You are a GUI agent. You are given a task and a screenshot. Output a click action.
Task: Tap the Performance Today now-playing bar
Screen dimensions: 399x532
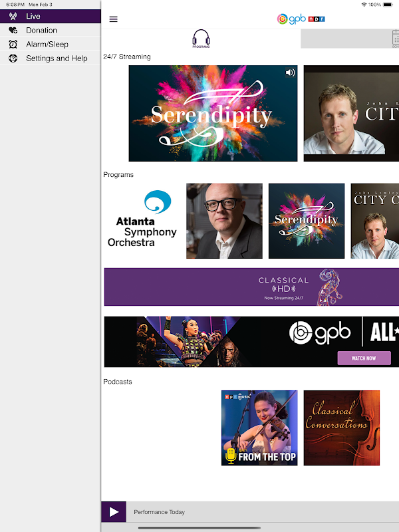(x=262, y=511)
